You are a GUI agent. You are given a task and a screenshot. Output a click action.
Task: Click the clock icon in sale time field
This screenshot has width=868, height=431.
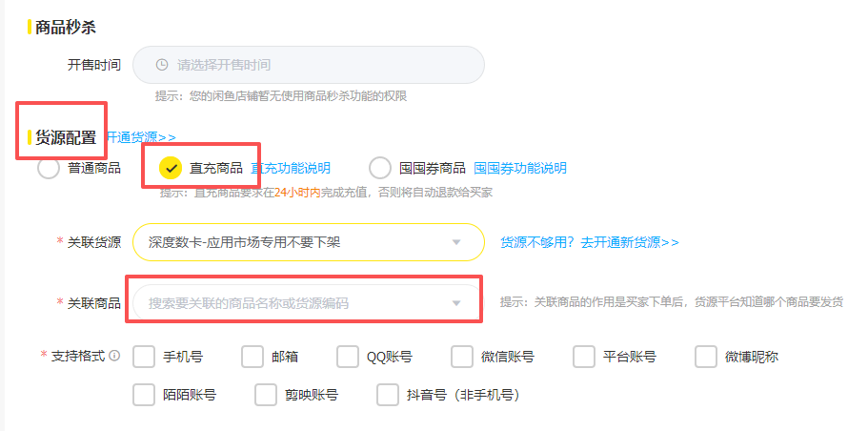(x=162, y=65)
